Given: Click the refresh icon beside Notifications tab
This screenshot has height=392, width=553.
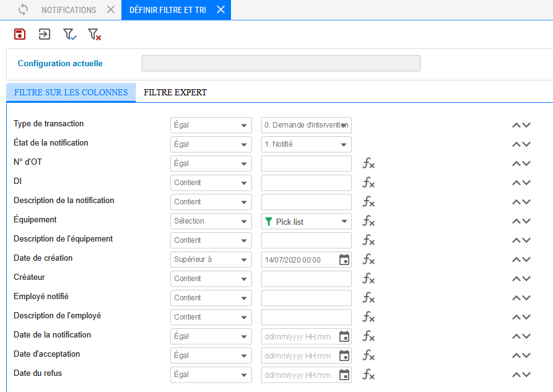Looking at the screenshot, I should [x=23, y=9].
